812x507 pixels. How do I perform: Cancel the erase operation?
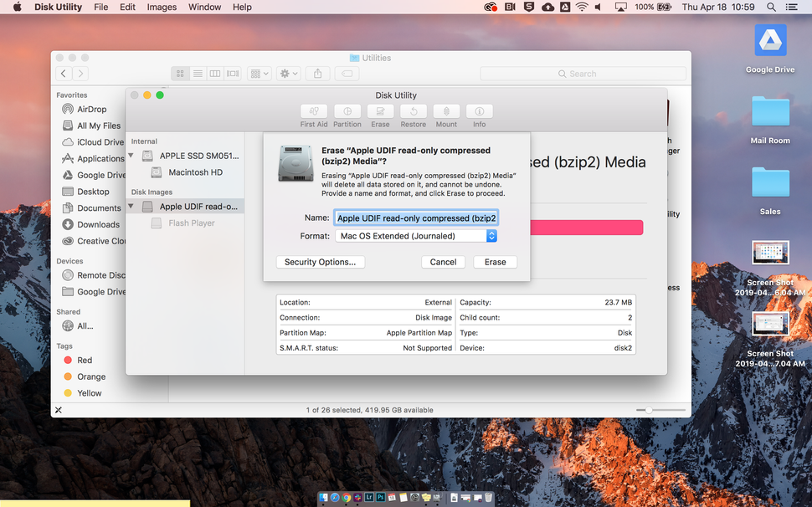[443, 262]
